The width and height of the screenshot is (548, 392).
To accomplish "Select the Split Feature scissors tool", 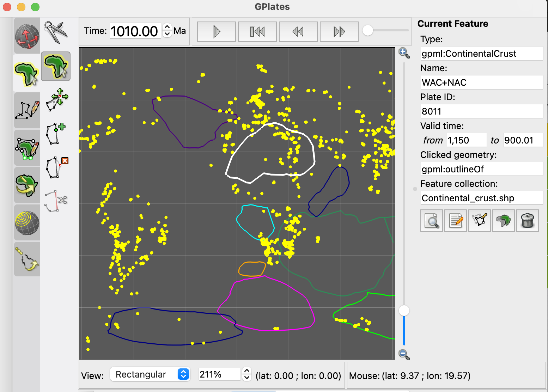I will pyautogui.click(x=56, y=201).
